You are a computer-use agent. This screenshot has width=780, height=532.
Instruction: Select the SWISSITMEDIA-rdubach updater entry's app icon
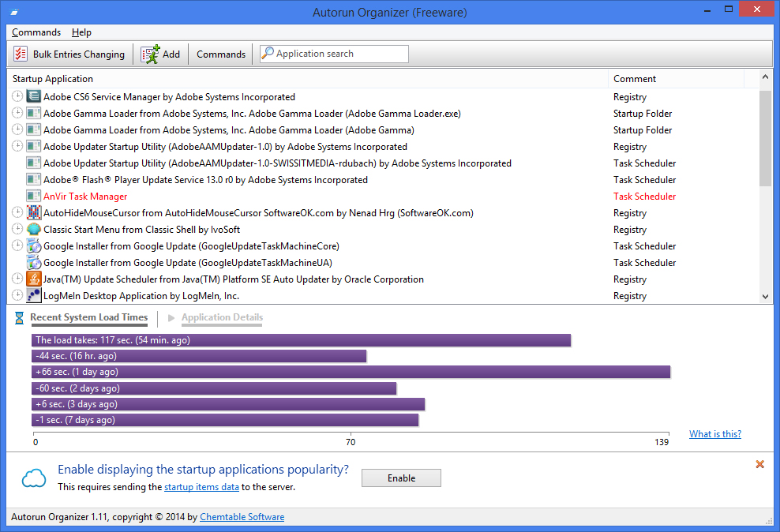pos(33,163)
